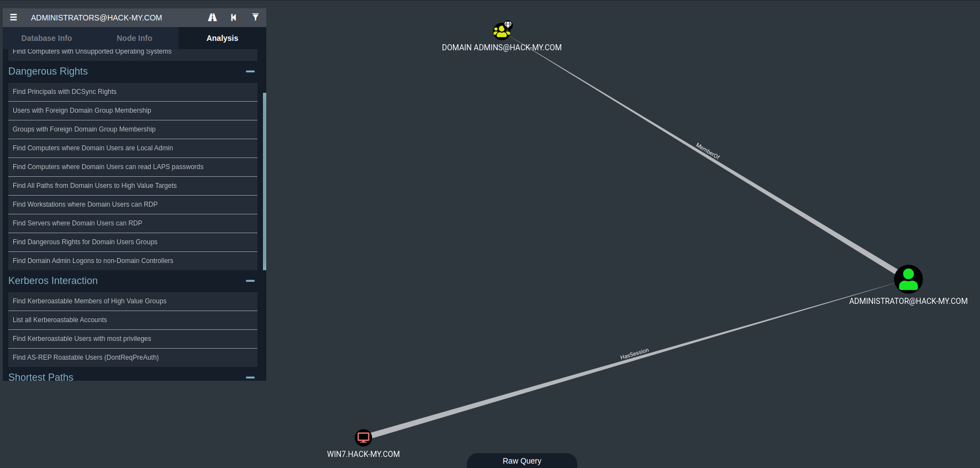Viewport: 980px width, 468px height.
Task: Switch to the Database Info tab
Action: tap(46, 38)
